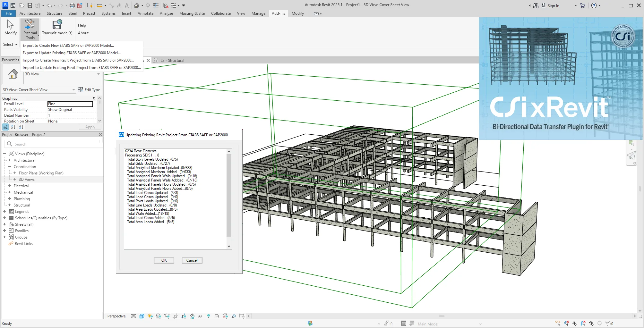This screenshot has height=328, width=644.
Task: Click the Reveal Hidden Elements lightbulb icon
Action: coord(209,316)
